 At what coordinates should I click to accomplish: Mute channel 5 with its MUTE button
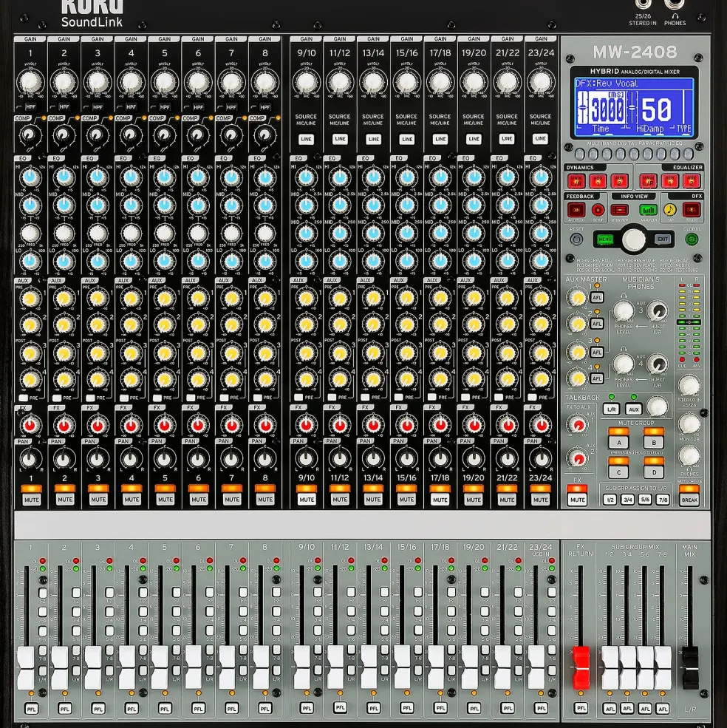tap(165, 500)
